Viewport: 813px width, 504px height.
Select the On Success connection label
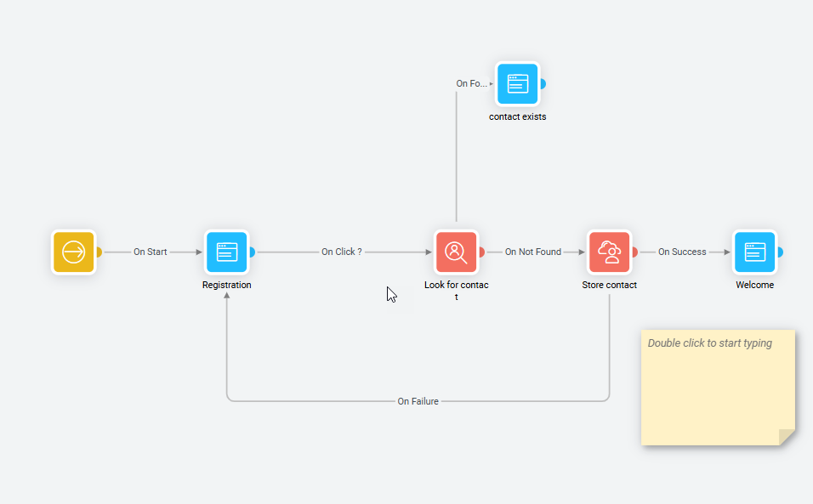[682, 252]
